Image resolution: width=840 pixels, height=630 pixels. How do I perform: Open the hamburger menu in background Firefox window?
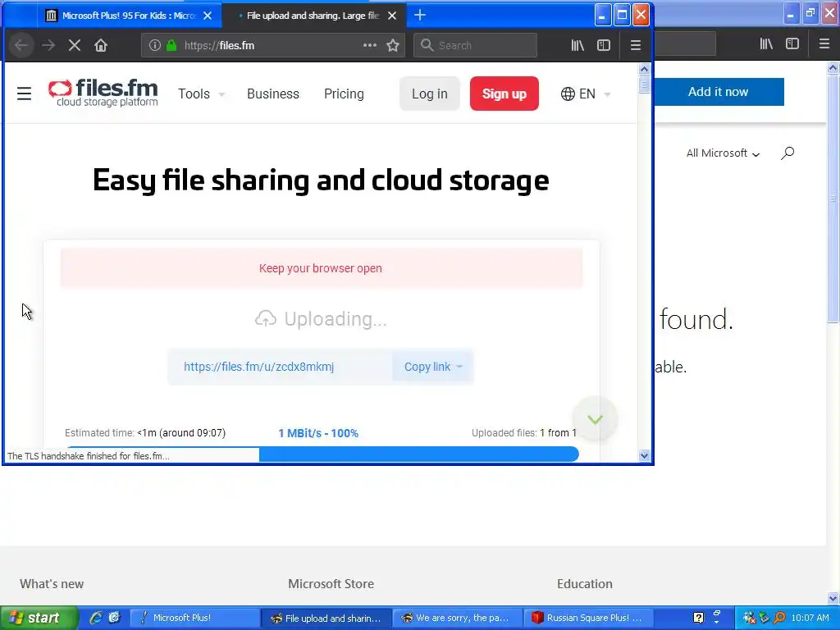(824, 44)
